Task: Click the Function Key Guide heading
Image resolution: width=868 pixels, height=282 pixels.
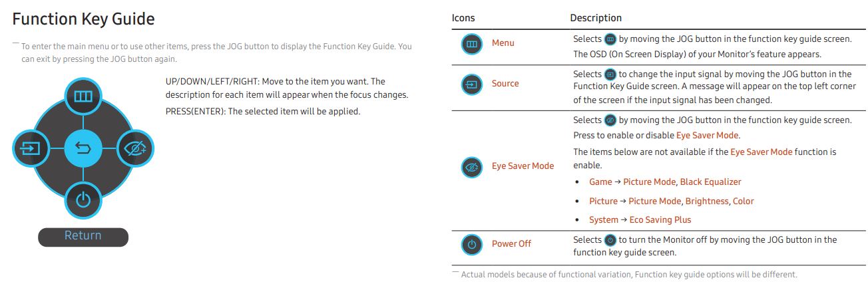Action: click(x=84, y=19)
